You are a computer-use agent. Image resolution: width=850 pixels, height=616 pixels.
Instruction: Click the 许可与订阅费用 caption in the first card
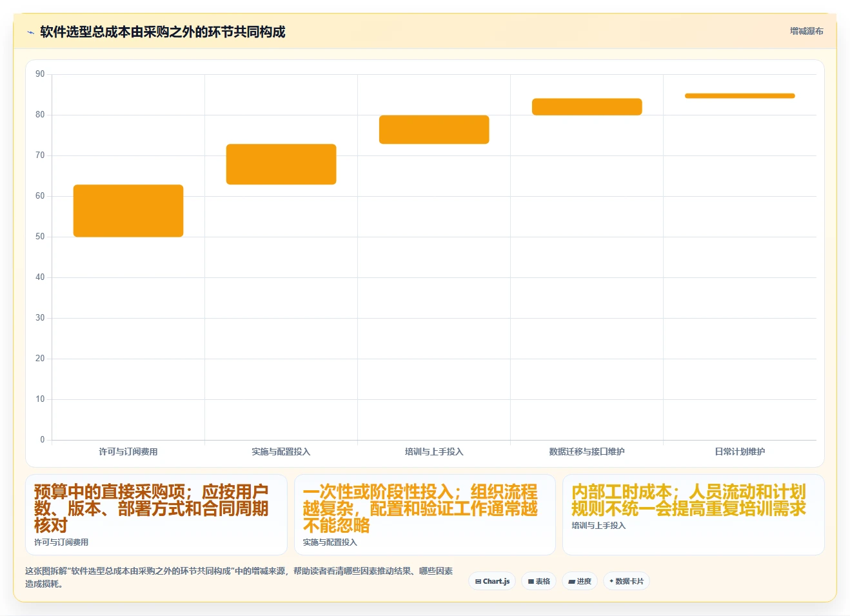click(x=61, y=542)
